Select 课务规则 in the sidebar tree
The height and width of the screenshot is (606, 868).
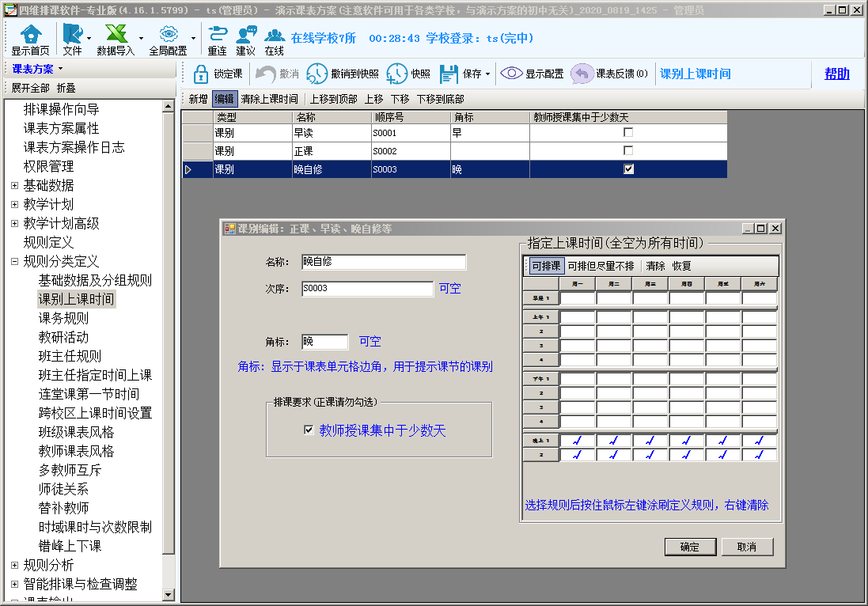point(63,318)
